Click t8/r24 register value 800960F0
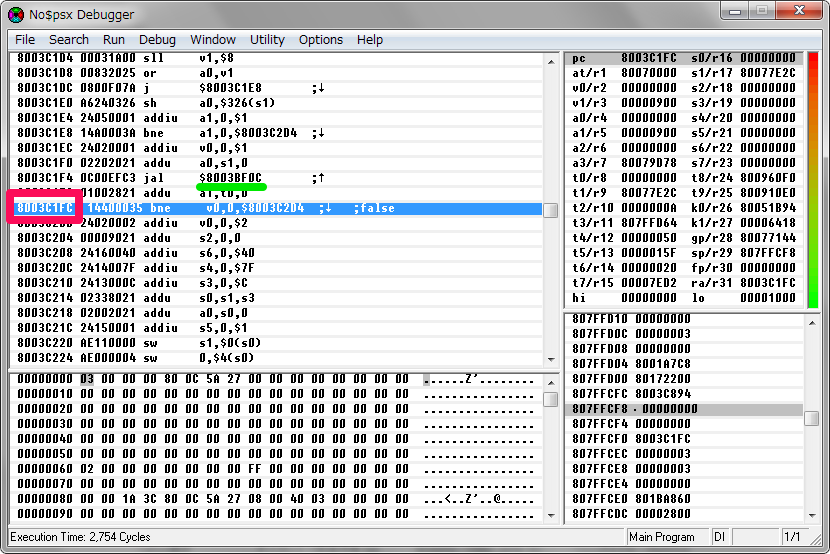Screen dimensions: 830x554 768,178
